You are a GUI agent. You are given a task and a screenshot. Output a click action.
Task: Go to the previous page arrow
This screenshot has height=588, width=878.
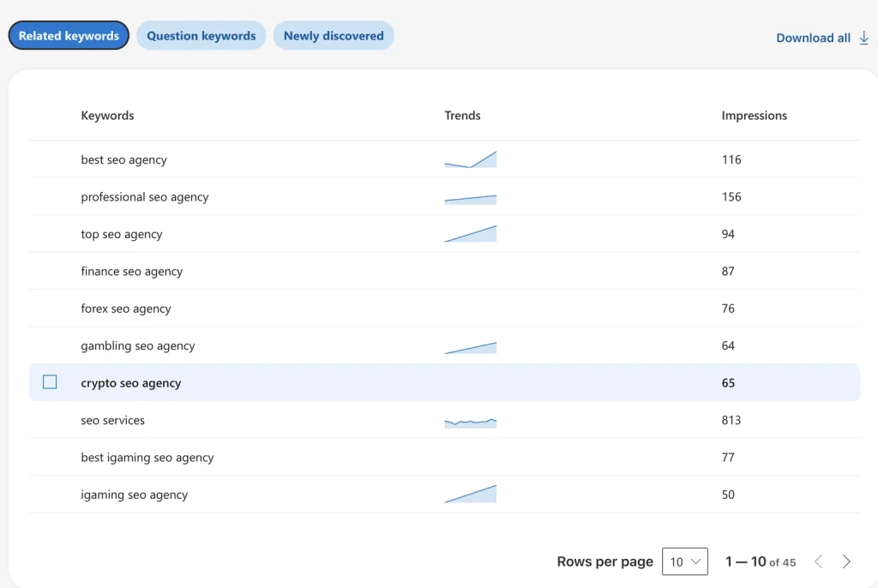819,561
